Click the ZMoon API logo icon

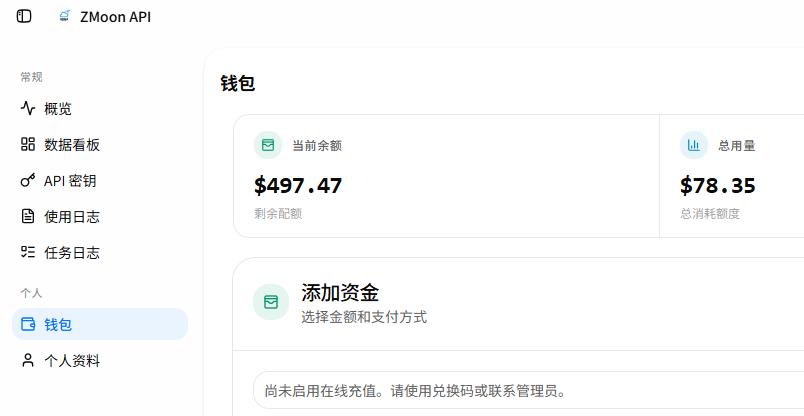(x=64, y=16)
